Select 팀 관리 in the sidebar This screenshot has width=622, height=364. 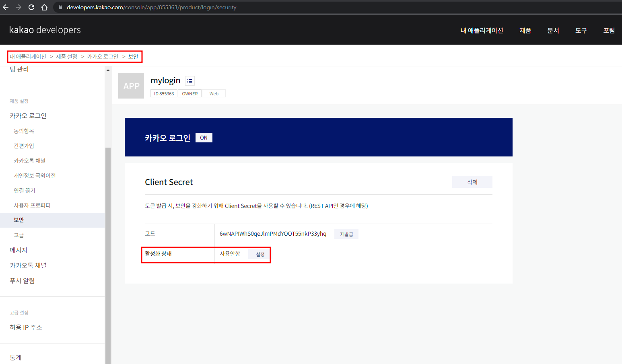click(x=19, y=69)
